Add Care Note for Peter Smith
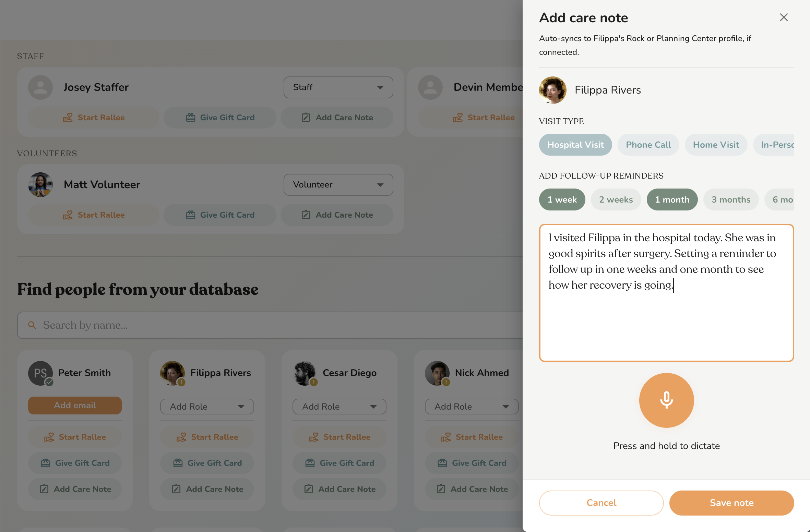The width and height of the screenshot is (810, 532). (75, 489)
